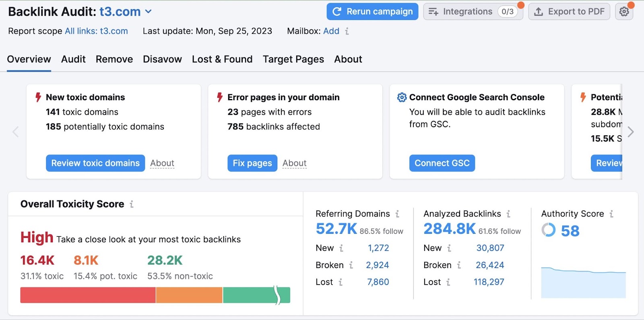Image resolution: width=644 pixels, height=320 pixels.
Task: Click the 52.7K referring domains number
Action: click(336, 229)
